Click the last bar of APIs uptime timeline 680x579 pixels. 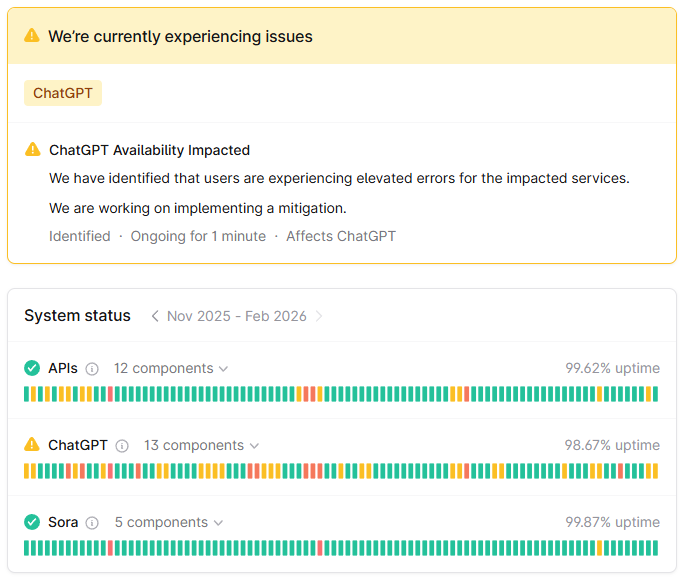[655, 394]
